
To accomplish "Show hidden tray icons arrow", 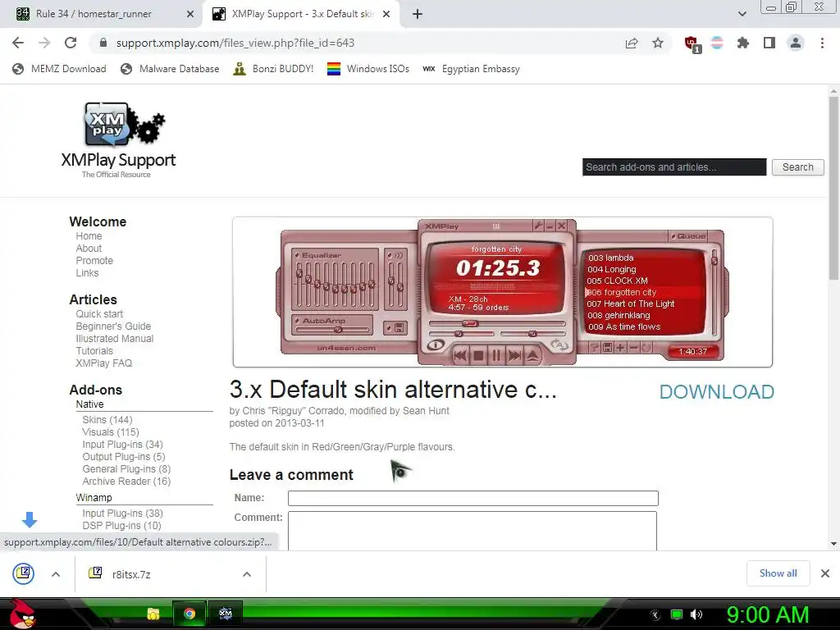I will click(x=655, y=615).
